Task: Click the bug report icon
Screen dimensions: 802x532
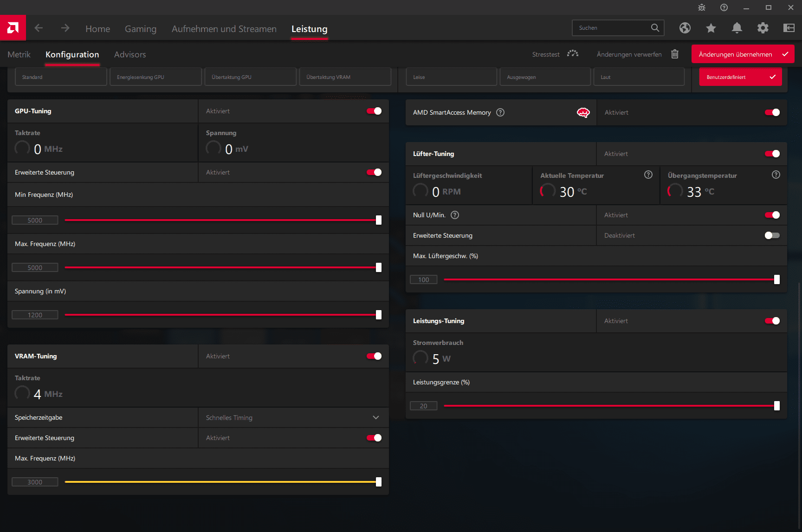Action: tap(701, 7)
